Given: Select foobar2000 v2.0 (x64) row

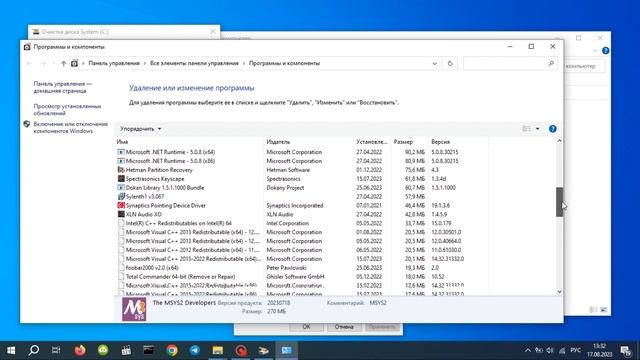Looking at the screenshot, I should click(x=302, y=268).
